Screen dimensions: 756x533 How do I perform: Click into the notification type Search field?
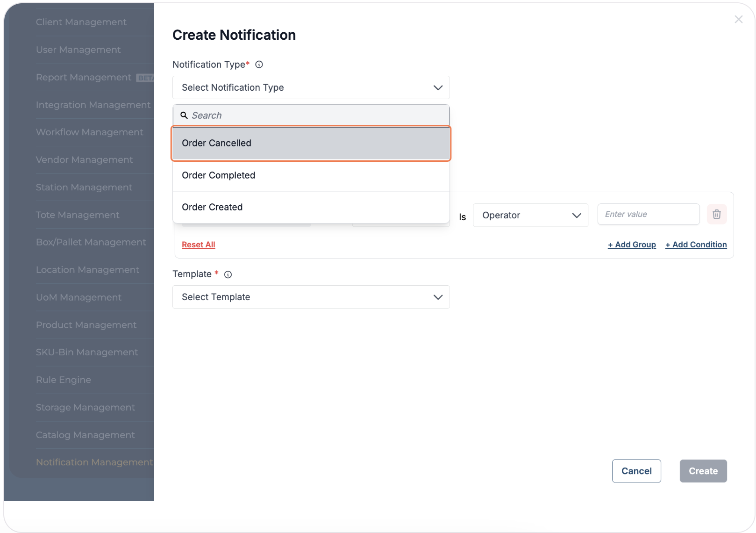tap(318, 115)
